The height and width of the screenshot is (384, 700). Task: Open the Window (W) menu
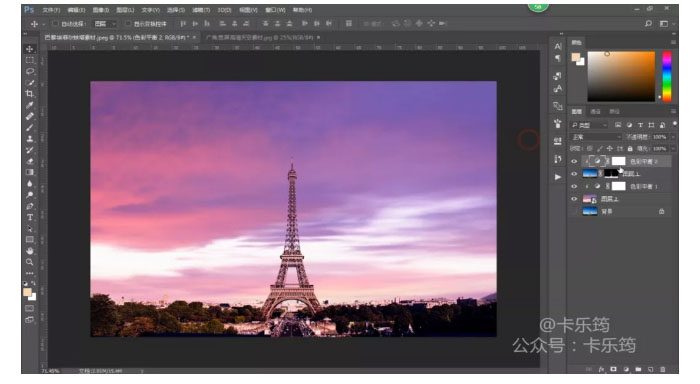[x=275, y=10]
